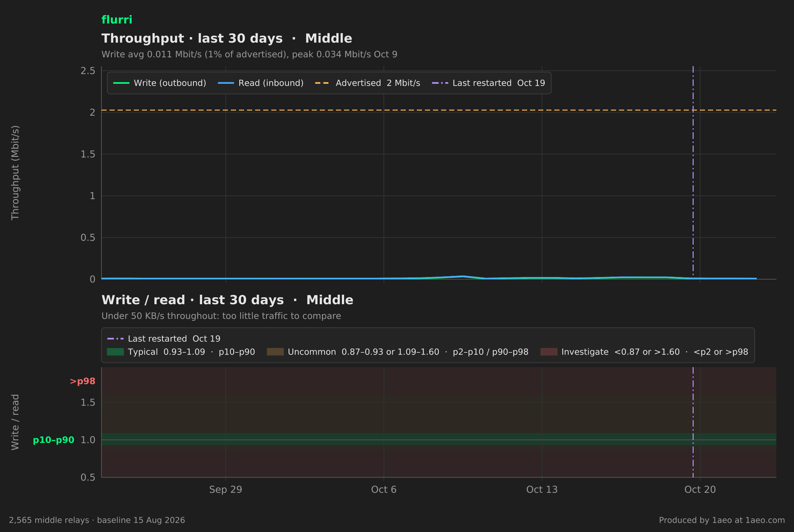Click the >p98 axis label
Screen dimensions: 794x532
[83, 381]
